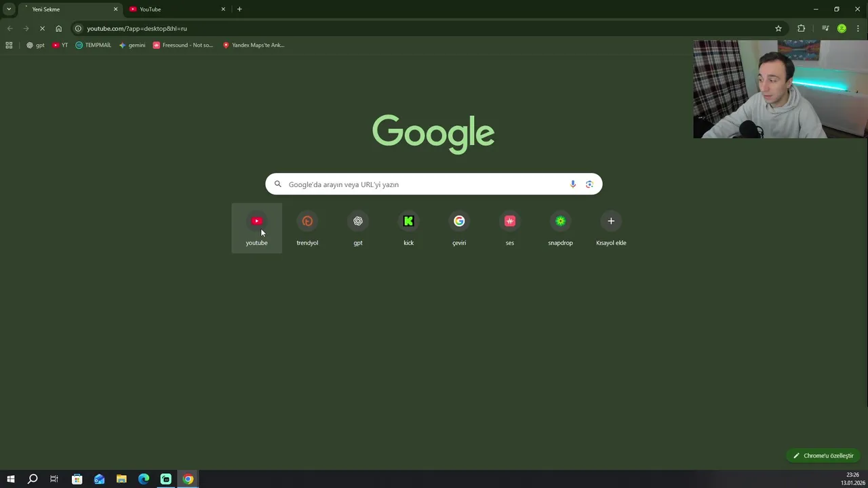The image size is (868, 488).
Task: Switch to the Yeni Sekme tab
Action: click(70, 9)
